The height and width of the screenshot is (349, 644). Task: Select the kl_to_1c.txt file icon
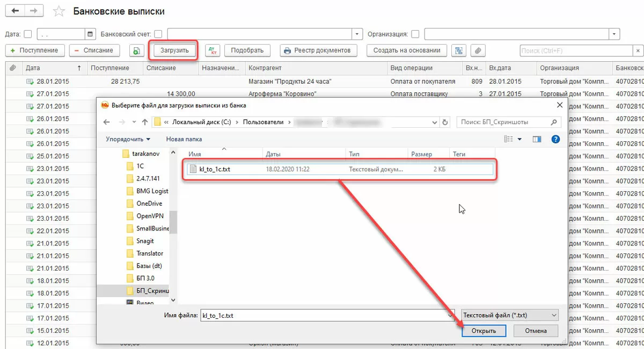(x=193, y=169)
